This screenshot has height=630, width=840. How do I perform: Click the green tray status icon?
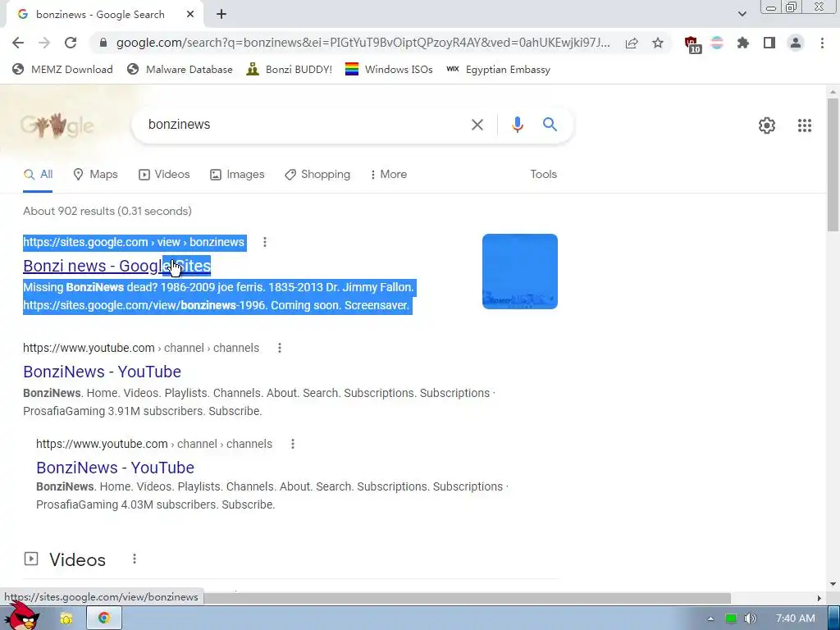click(731, 619)
